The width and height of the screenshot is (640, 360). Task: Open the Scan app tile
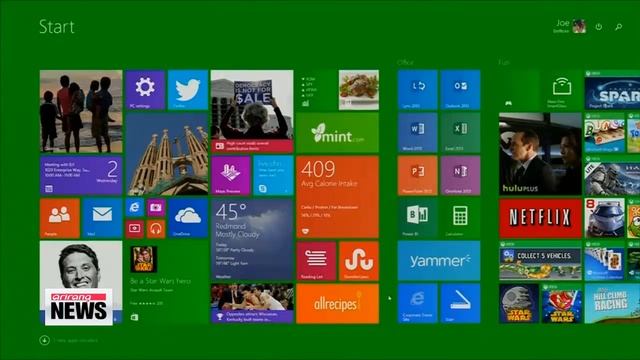click(x=460, y=303)
